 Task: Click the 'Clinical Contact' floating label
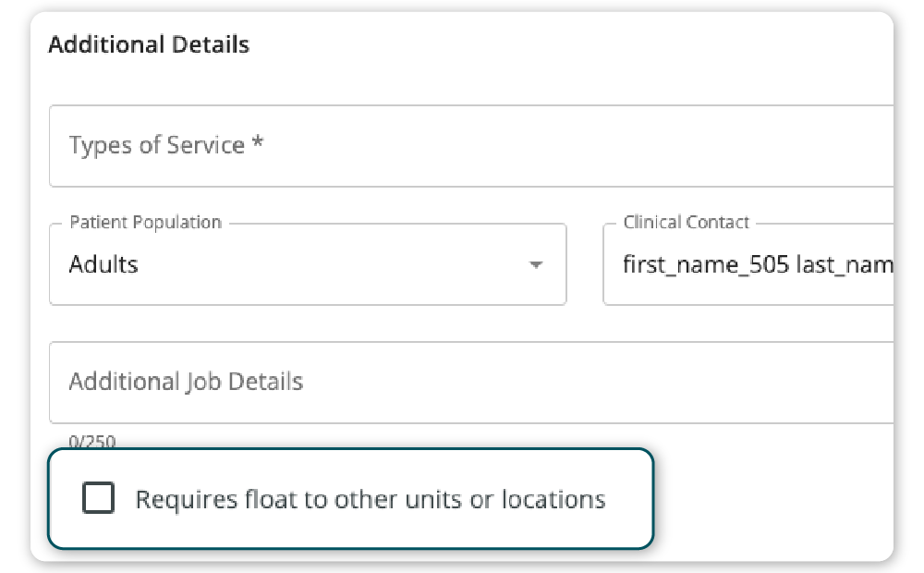[687, 223]
